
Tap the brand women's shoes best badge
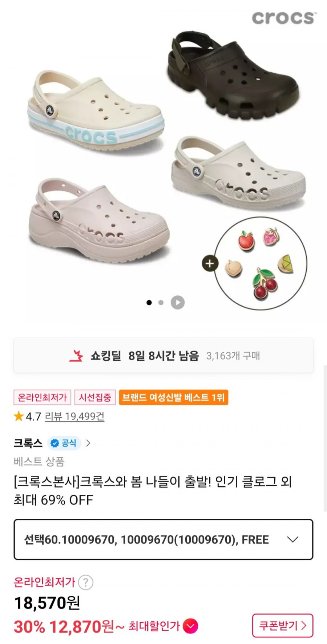[173, 397]
